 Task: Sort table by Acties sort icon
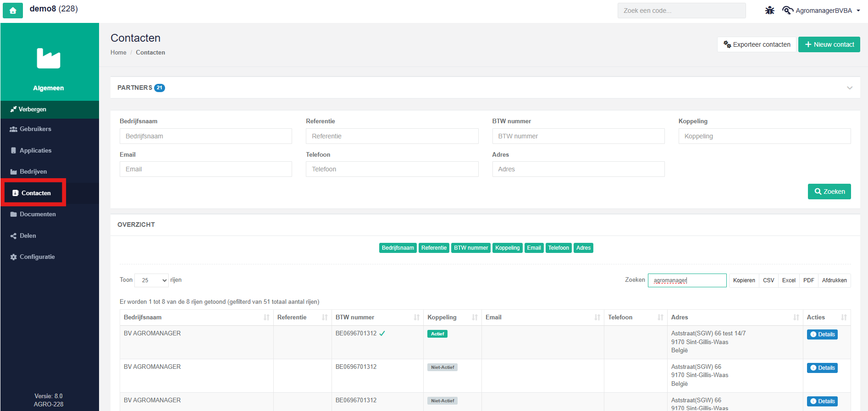click(x=844, y=318)
